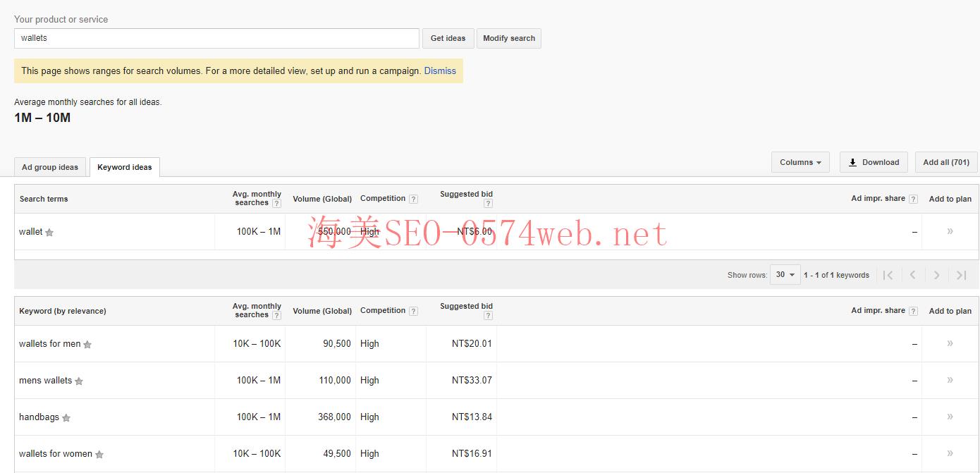Click Competition help question mark in search terms
Screen dimensions: 980x473
413,199
